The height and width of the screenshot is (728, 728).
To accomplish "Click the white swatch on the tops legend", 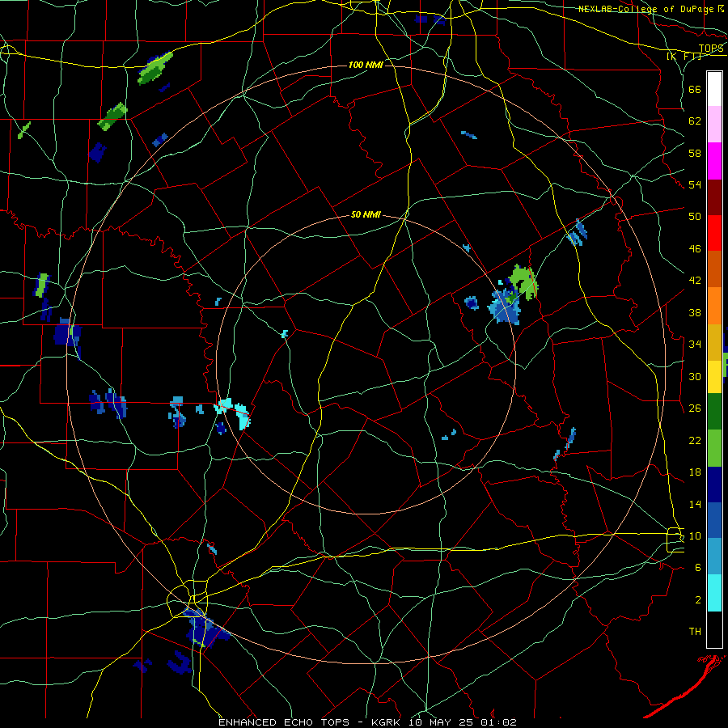I will 714,89.
